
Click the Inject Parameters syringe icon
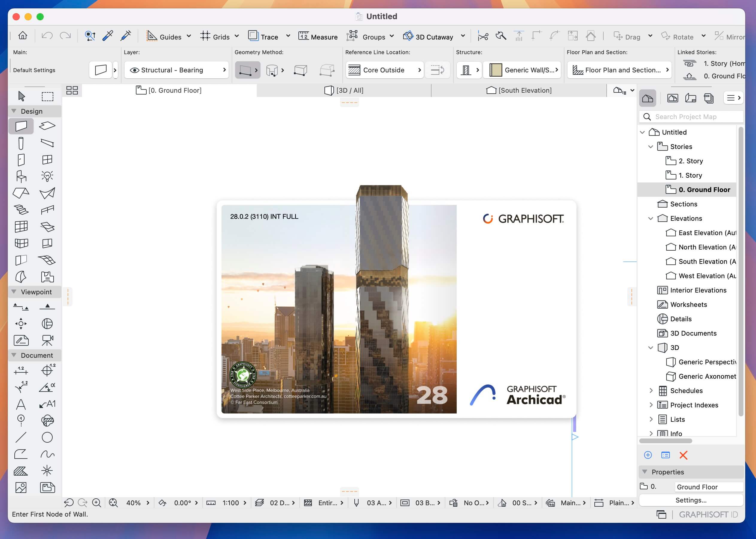pyautogui.click(x=126, y=36)
